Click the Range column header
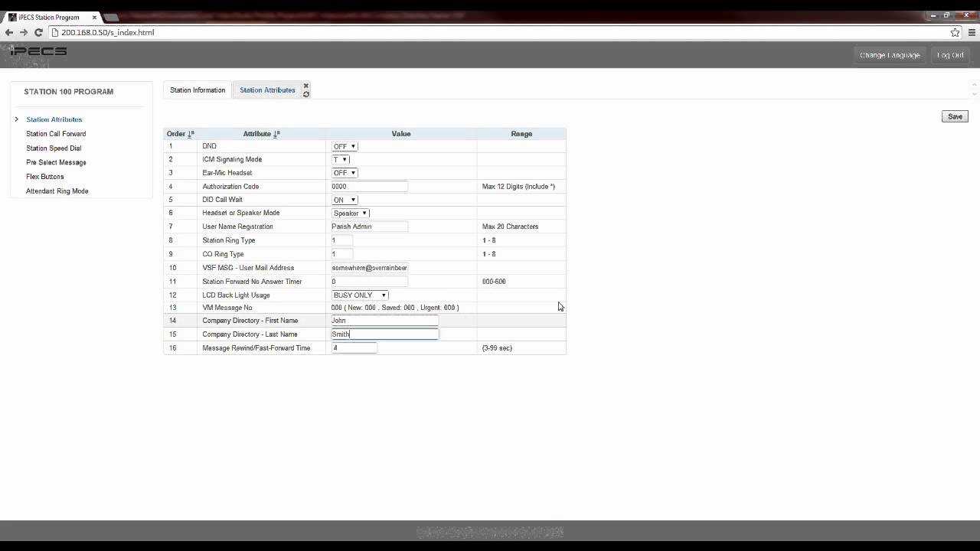Image resolution: width=980 pixels, height=551 pixels. [x=521, y=134]
